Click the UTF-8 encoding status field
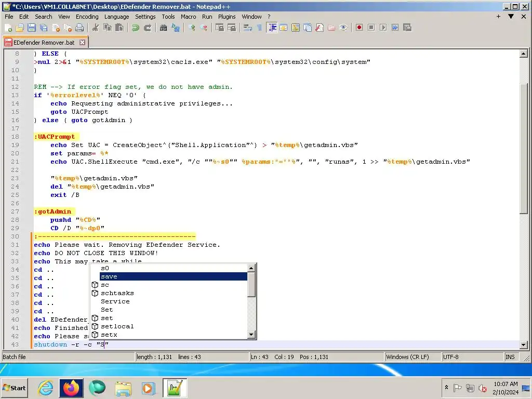 (472, 357)
